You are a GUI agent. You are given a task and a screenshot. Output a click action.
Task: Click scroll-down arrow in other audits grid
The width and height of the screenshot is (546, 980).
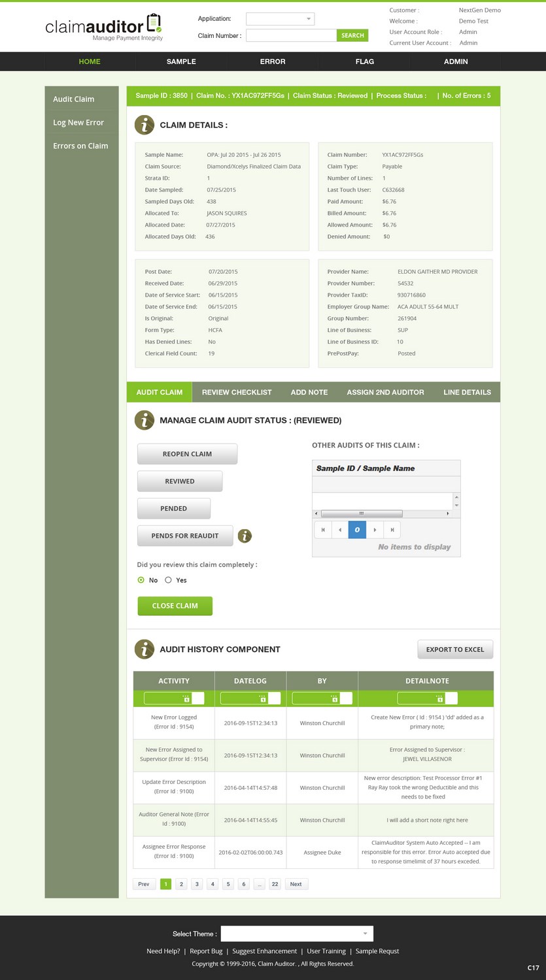pos(456,506)
